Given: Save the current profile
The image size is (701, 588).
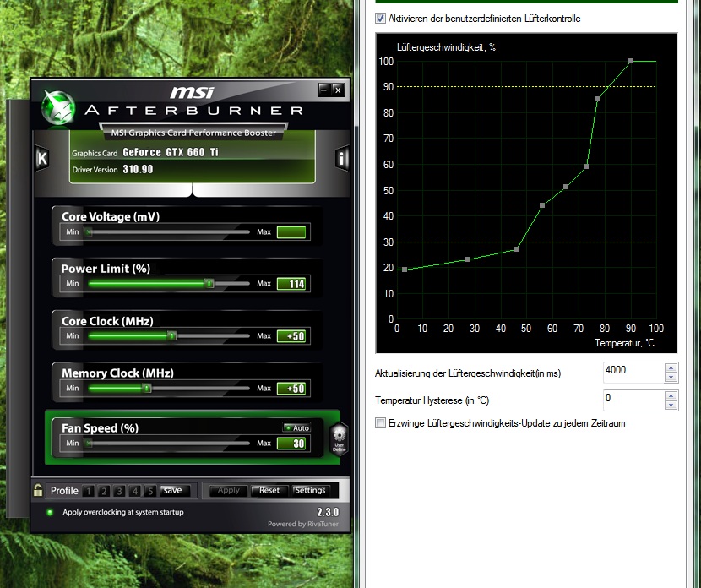Looking at the screenshot, I should (172, 490).
